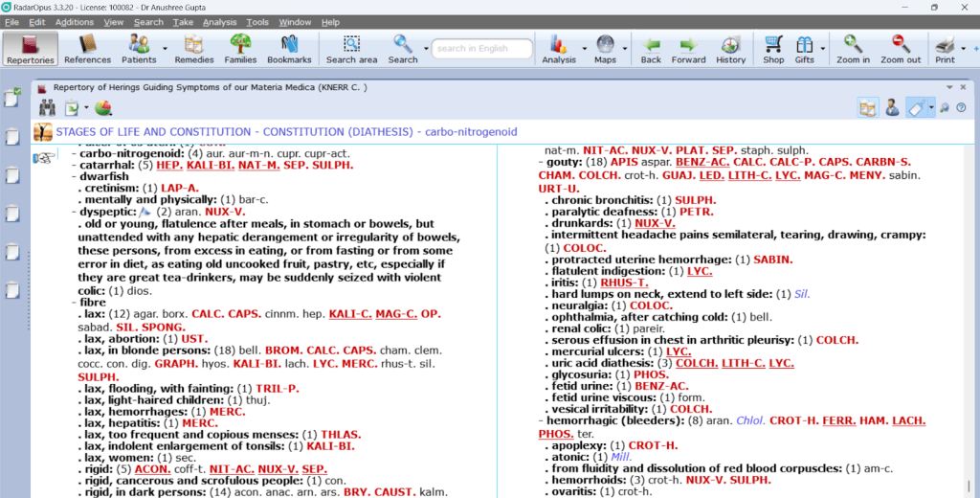Click the search in English field
Screen dimensions: 980x498
point(481,49)
